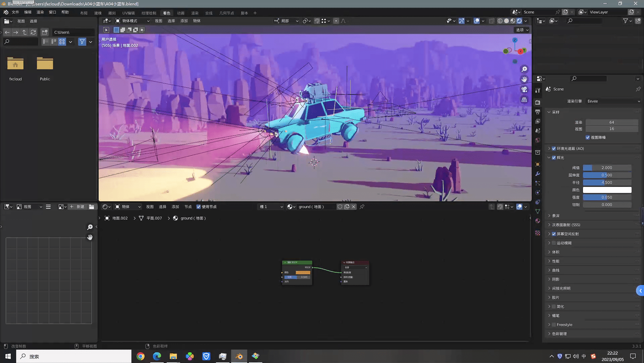
Task: Disable the 环境光遮蔽 (AO) checkbox
Action: tap(554, 148)
